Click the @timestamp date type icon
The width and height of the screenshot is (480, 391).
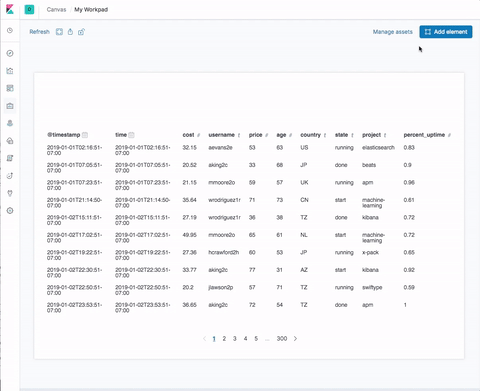point(85,135)
